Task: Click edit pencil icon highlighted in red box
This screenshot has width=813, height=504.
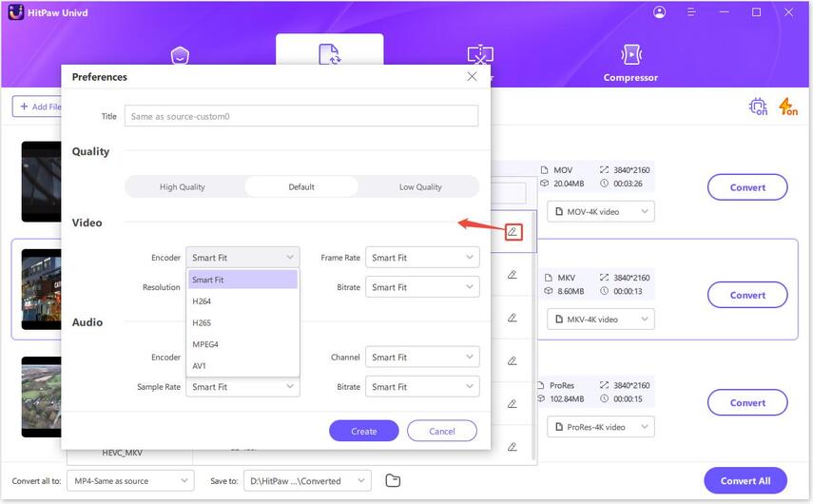Action: pyautogui.click(x=513, y=232)
